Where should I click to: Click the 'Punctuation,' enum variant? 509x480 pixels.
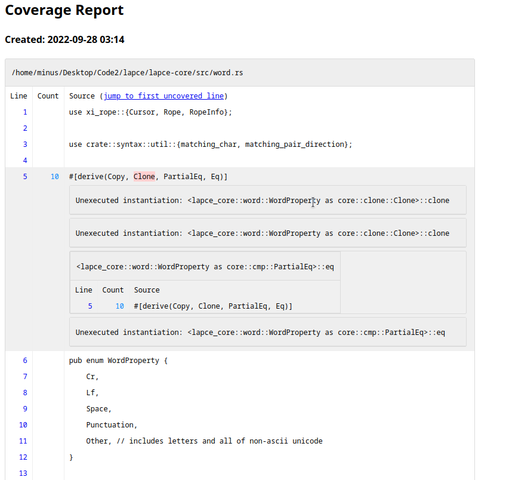[x=112, y=425]
